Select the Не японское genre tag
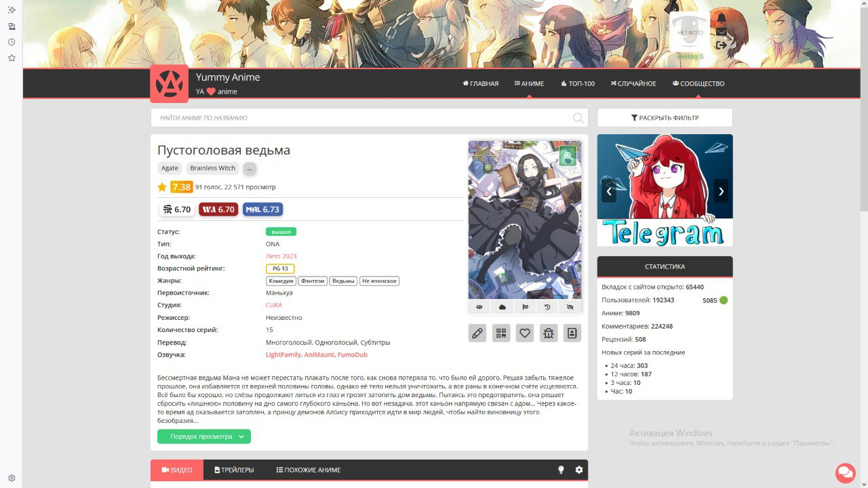The width and height of the screenshot is (868, 488). (379, 281)
